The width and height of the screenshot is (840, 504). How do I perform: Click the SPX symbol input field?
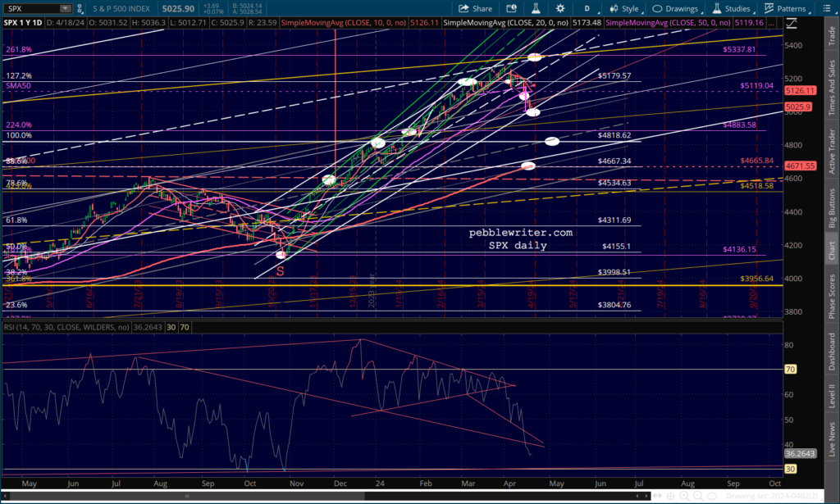point(32,8)
